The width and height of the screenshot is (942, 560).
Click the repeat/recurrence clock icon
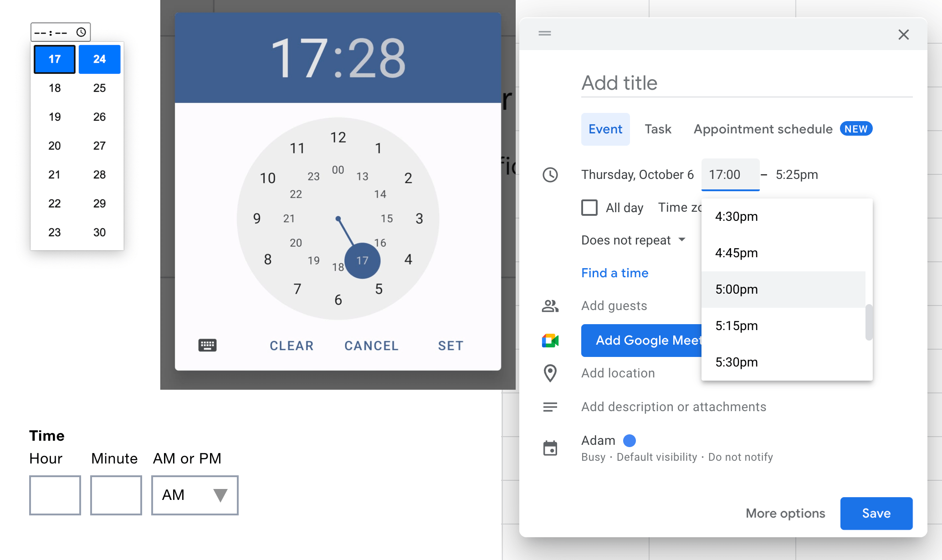(550, 175)
